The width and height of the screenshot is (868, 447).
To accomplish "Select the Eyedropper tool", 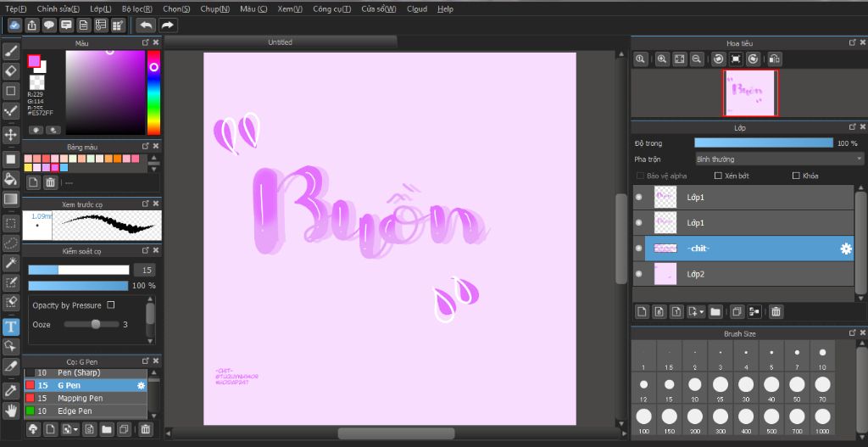I will click(10, 390).
